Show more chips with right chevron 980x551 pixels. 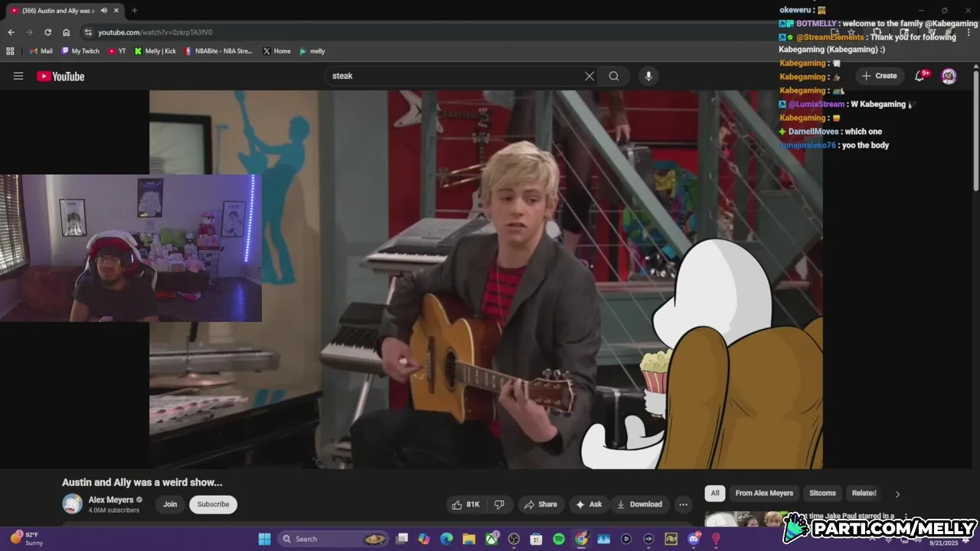(897, 494)
